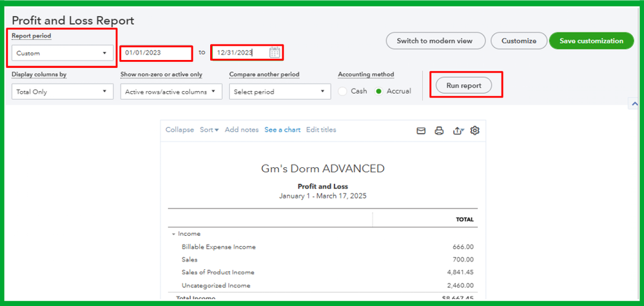Click the 4,841.45 amount
Screen dimensions: 644x306
tap(459, 272)
